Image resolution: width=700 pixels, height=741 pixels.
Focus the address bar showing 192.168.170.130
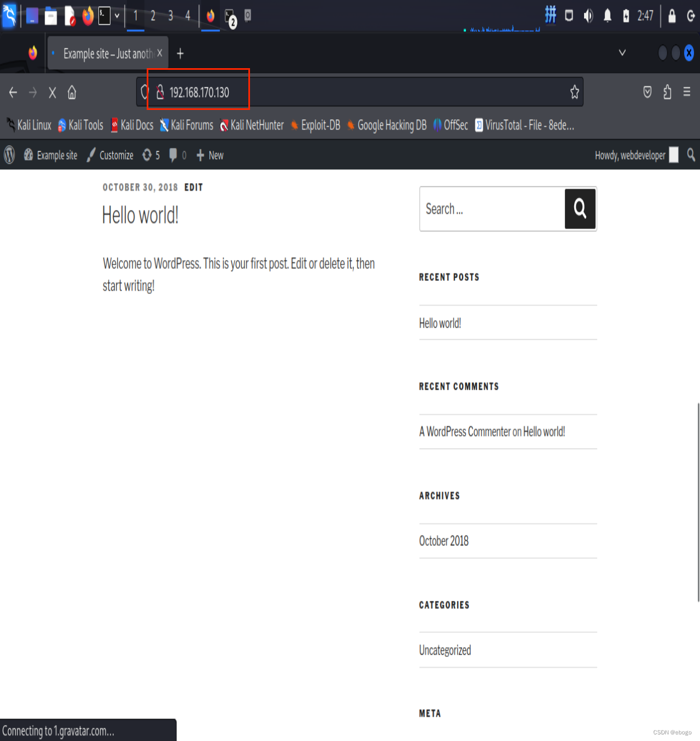coord(360,92)
